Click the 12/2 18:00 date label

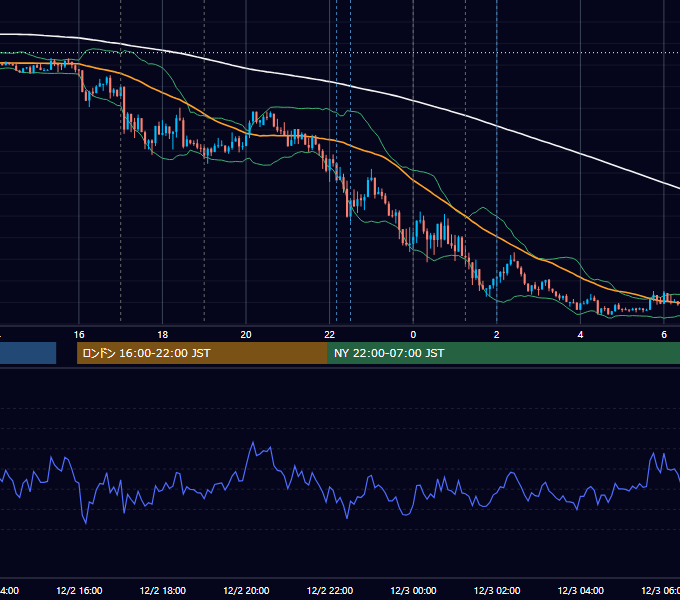coord(163,590)
